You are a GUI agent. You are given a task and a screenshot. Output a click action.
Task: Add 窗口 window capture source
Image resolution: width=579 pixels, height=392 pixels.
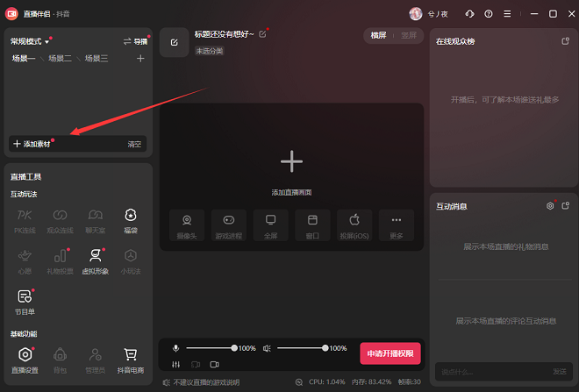coord(312,225)
